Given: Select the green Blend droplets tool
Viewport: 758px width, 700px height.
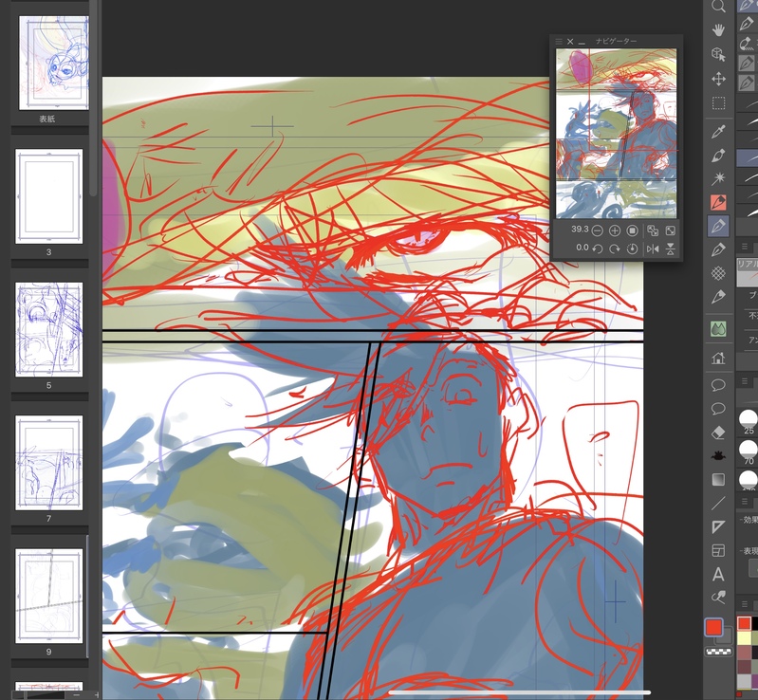Looking at the screenshot, I should click(x=718, y=330).
